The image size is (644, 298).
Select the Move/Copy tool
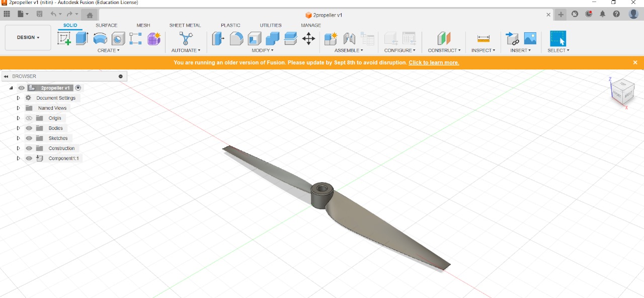(x=309, y=38)
